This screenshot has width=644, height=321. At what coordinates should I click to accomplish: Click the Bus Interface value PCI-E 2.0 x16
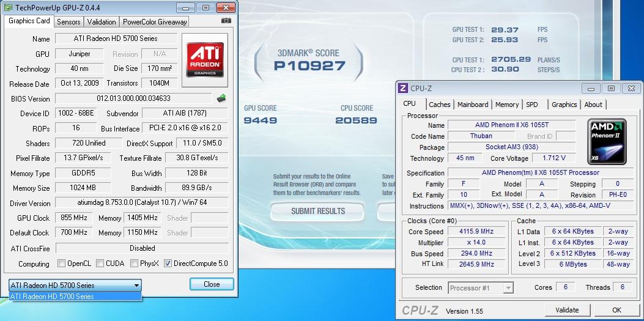coord(185,128)
